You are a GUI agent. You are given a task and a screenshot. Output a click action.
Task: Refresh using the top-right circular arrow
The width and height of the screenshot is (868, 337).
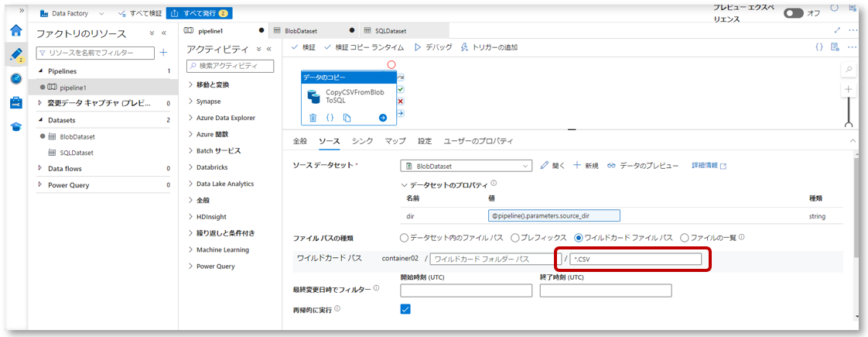click(x=836, y=7)
